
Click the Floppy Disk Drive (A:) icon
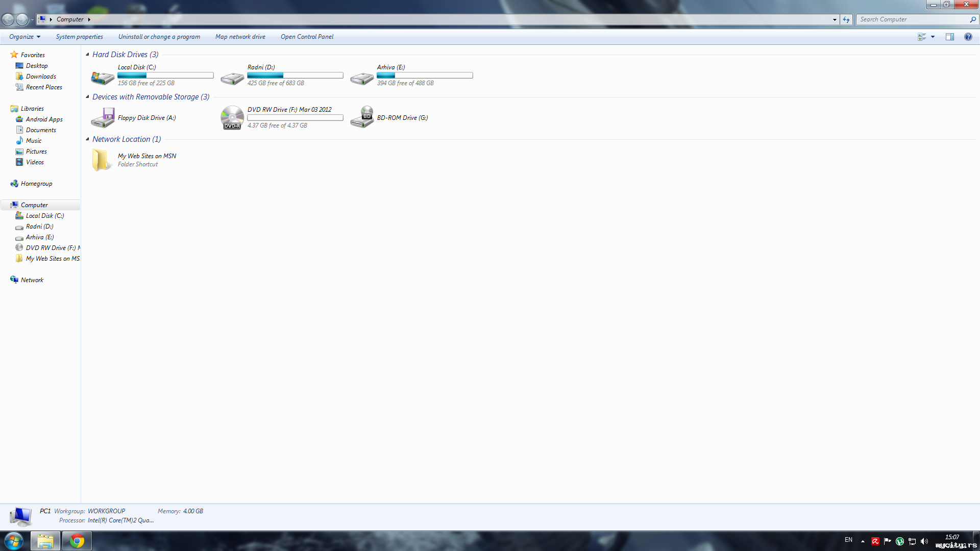[x=102, y=118]
